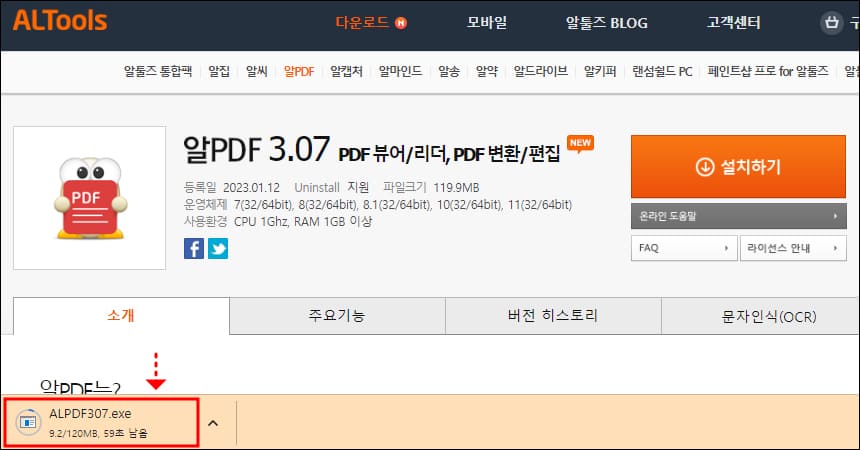Click the orange 설치하기 install button
The height and width of the screenshot is (450, 860).
tap(738, 166)
